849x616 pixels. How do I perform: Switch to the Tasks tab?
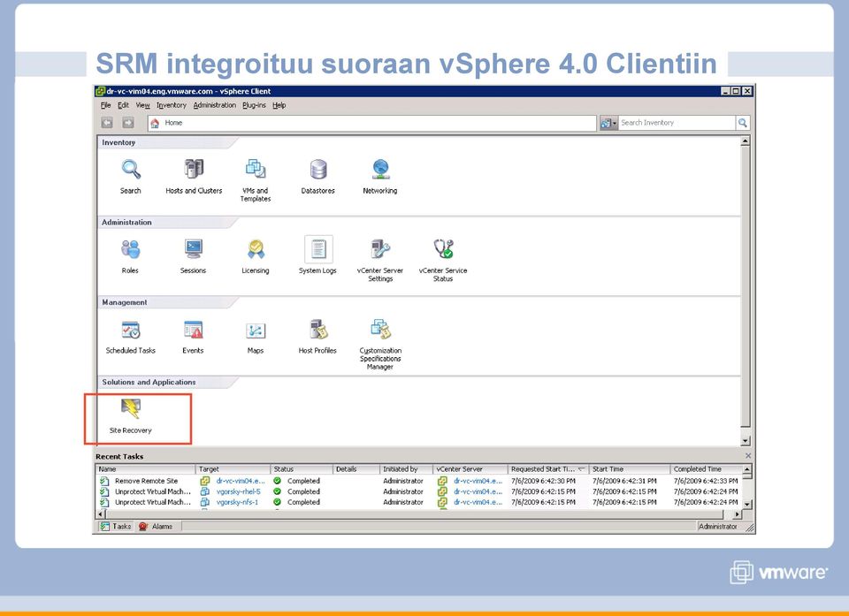(116, 526)
